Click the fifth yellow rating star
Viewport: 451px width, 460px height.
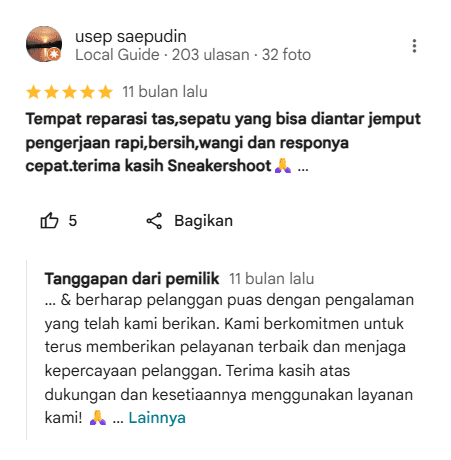click(x=106, y=92)
